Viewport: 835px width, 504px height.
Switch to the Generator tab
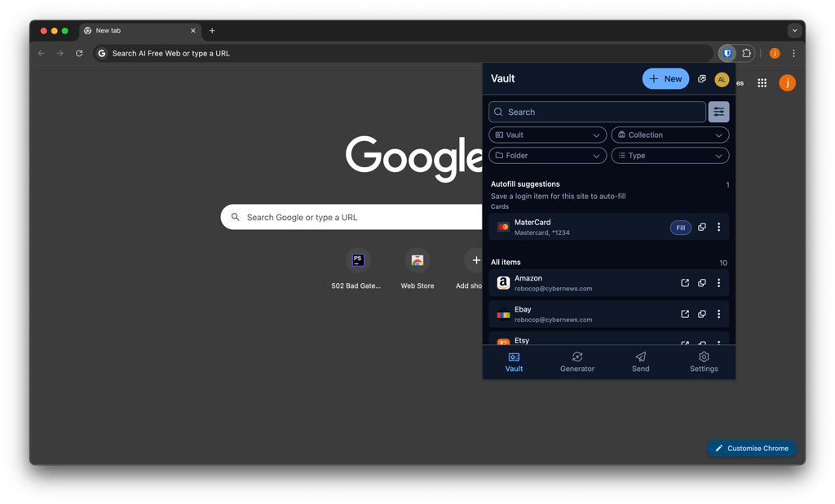[x=577, y=362]
